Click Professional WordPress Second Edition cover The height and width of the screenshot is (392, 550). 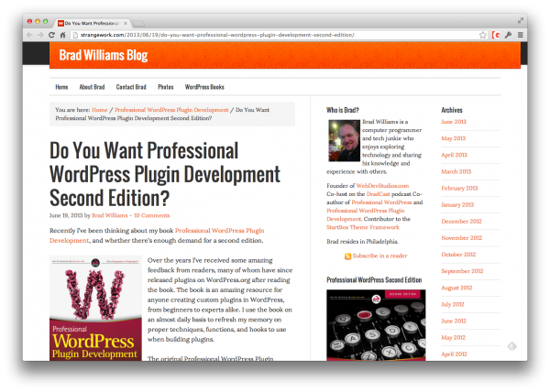coord(376,325)
